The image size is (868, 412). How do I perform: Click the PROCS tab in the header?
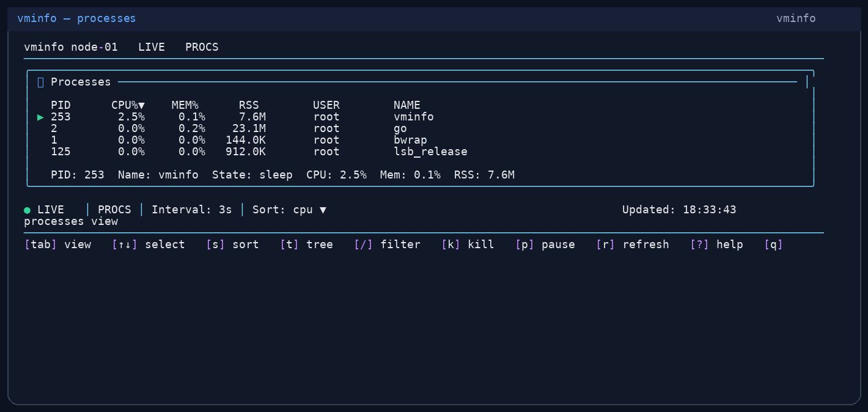point(202,47)
